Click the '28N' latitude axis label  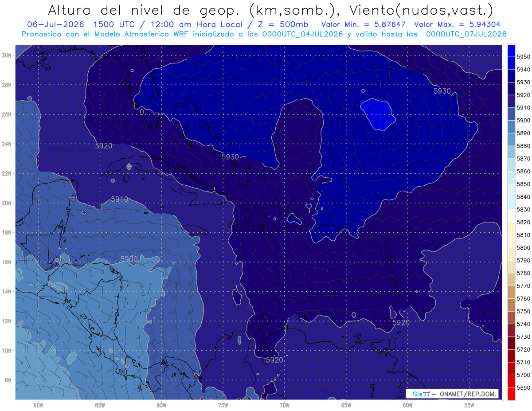click(x=7, y=85)
